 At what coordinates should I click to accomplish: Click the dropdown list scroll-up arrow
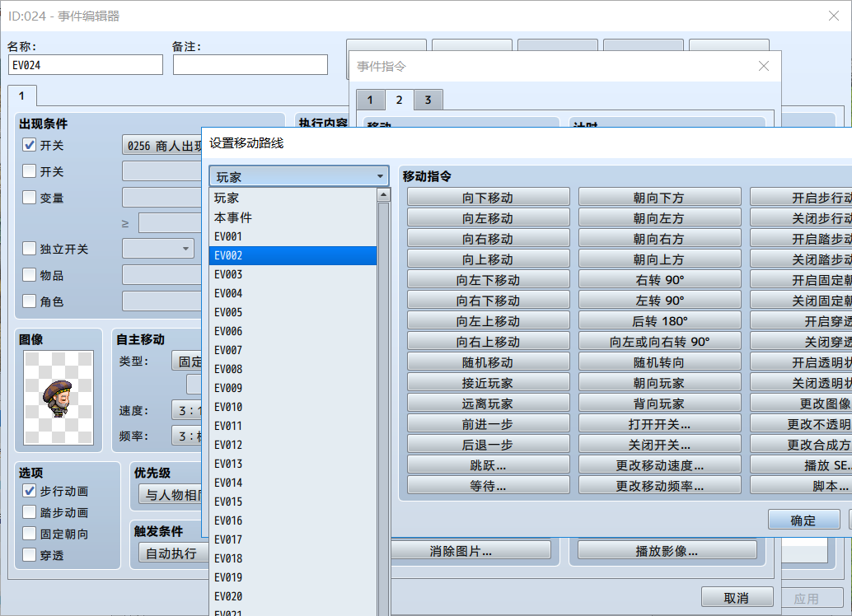pyautogui.click(x=384, y=195)
